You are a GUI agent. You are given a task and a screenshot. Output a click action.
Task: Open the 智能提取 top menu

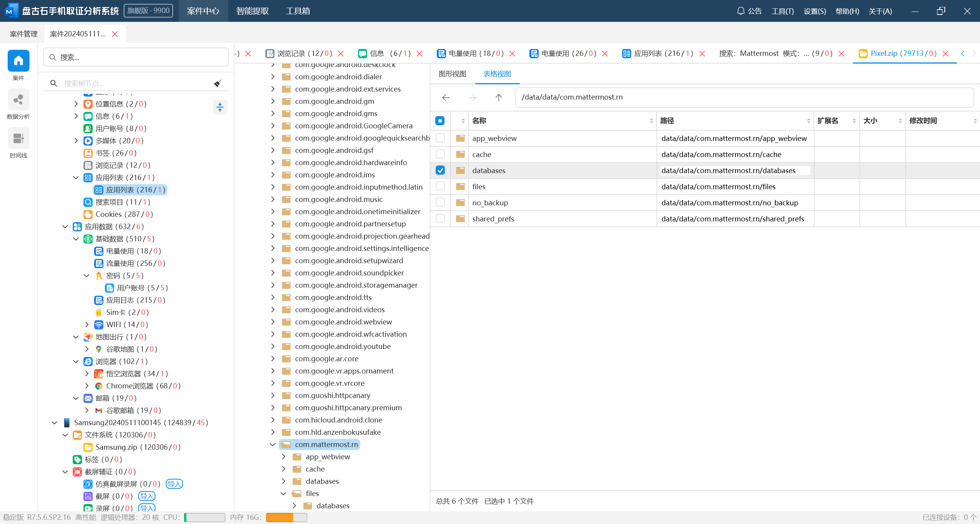(253, 11)
